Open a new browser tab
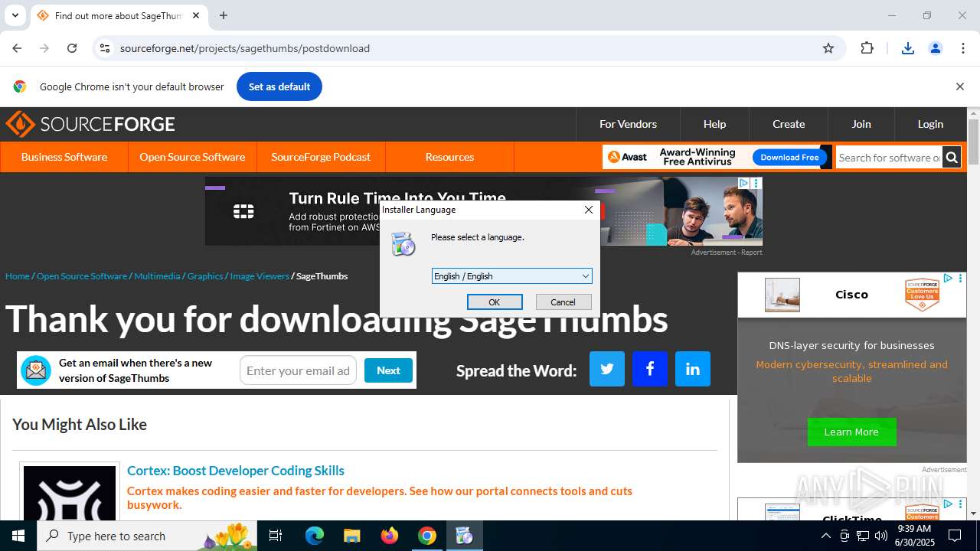This screenshot has width=980, height=551. coord(224,15)
